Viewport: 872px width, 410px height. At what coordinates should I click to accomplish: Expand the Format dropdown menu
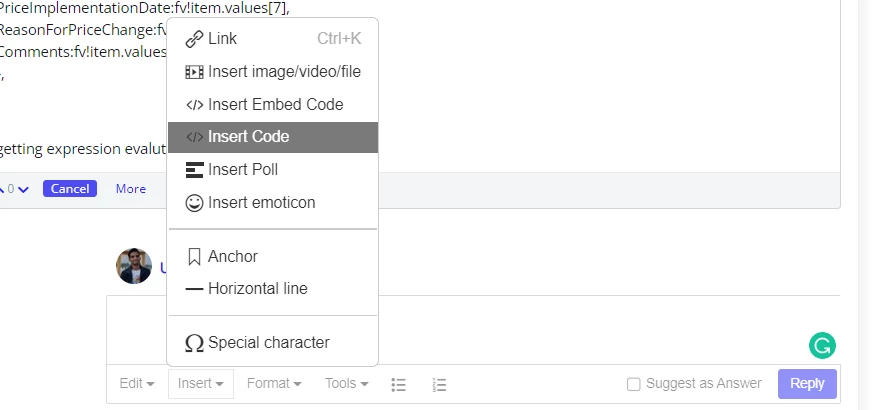274,383
